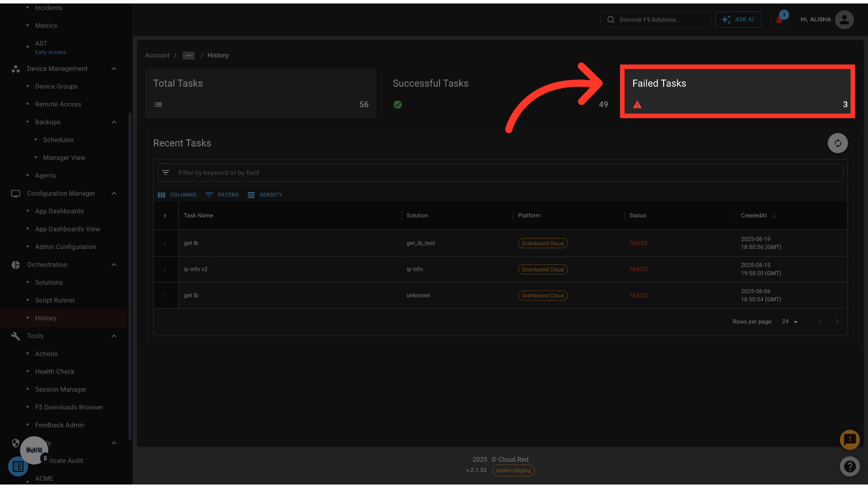Navigate to Health Check in Tools
Viewport: 868px width, 488px height.
click(55, 371)
